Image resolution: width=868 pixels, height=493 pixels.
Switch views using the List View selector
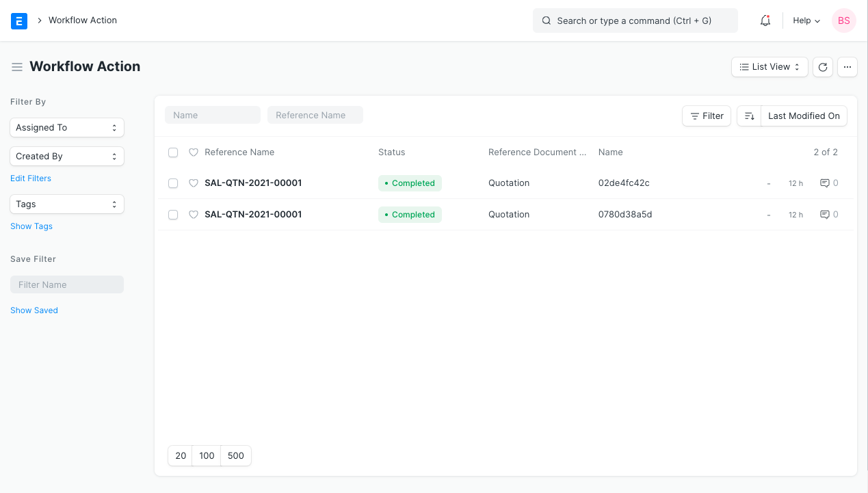(769, 66)
